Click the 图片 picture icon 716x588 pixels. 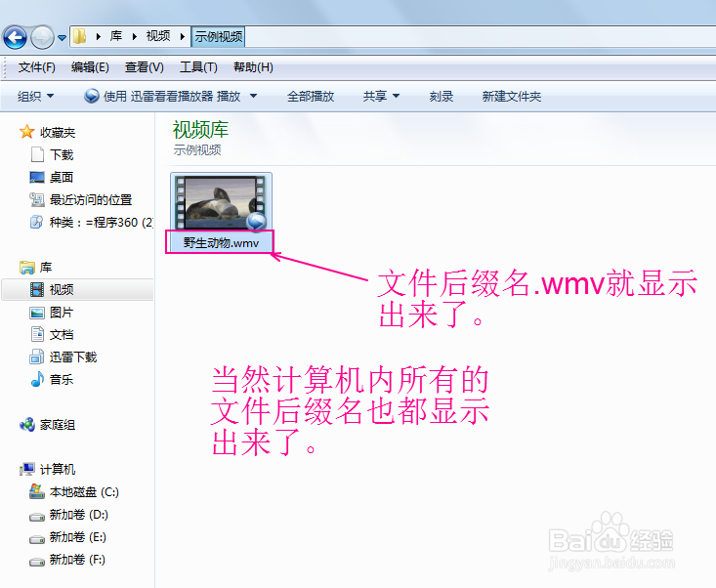tap(37, 313)
